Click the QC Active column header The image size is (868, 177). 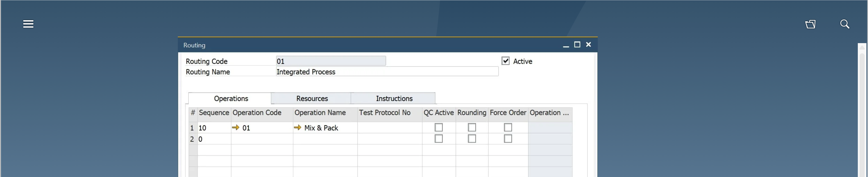pos(439,113)
